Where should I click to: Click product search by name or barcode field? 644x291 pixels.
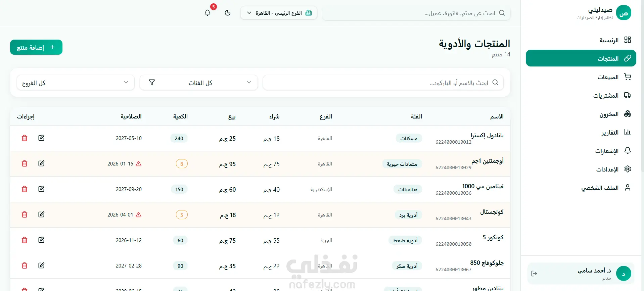pyautogui.click(x=383, y=83)
